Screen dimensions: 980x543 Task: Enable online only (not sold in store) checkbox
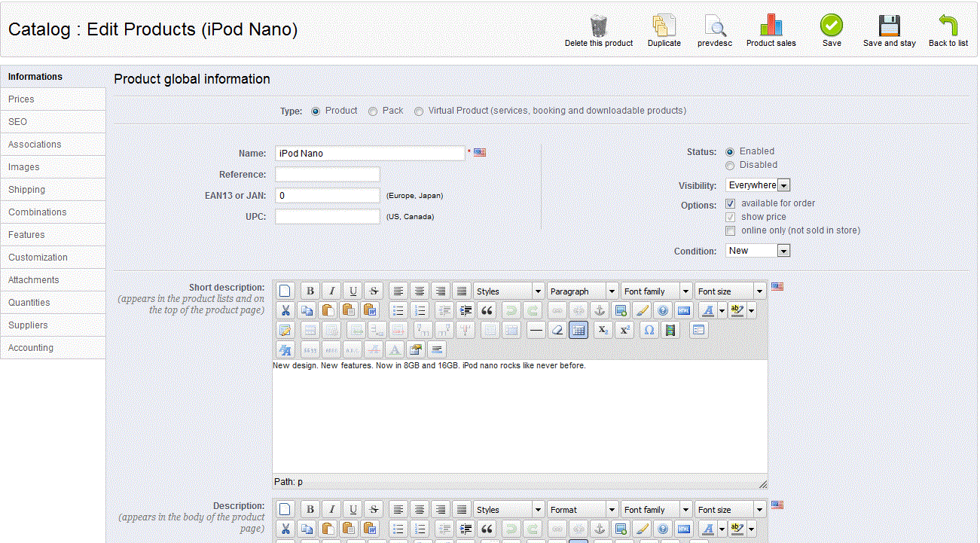click(730, 230)
